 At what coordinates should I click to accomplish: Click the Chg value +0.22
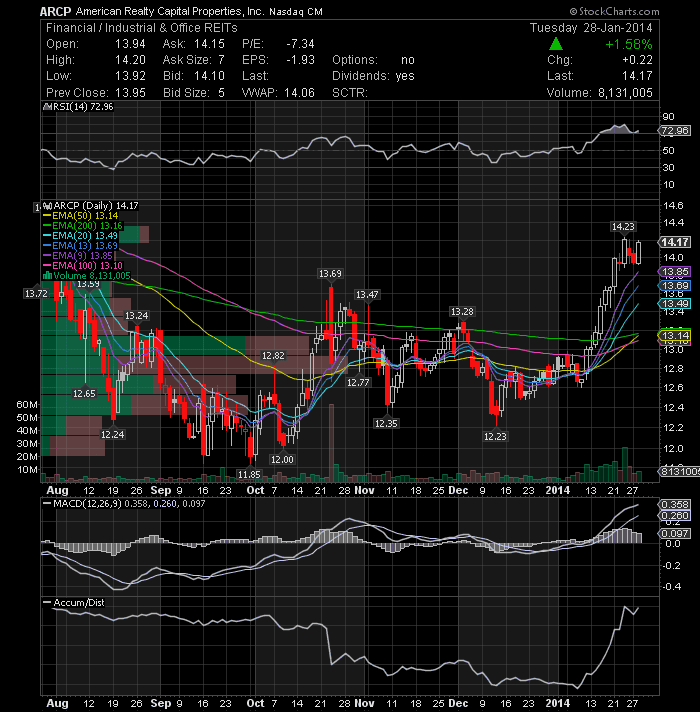[637, 60]
